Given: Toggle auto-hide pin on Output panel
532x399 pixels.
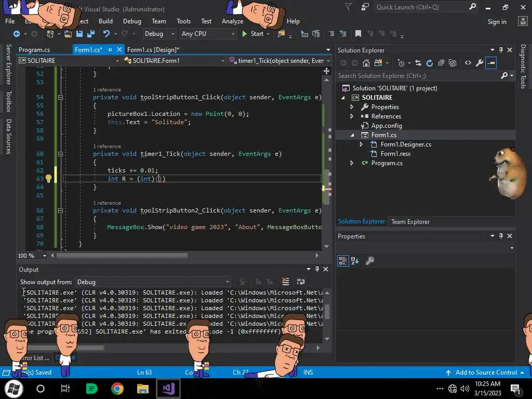Looking at the screenshot, I should click(317, 269).
